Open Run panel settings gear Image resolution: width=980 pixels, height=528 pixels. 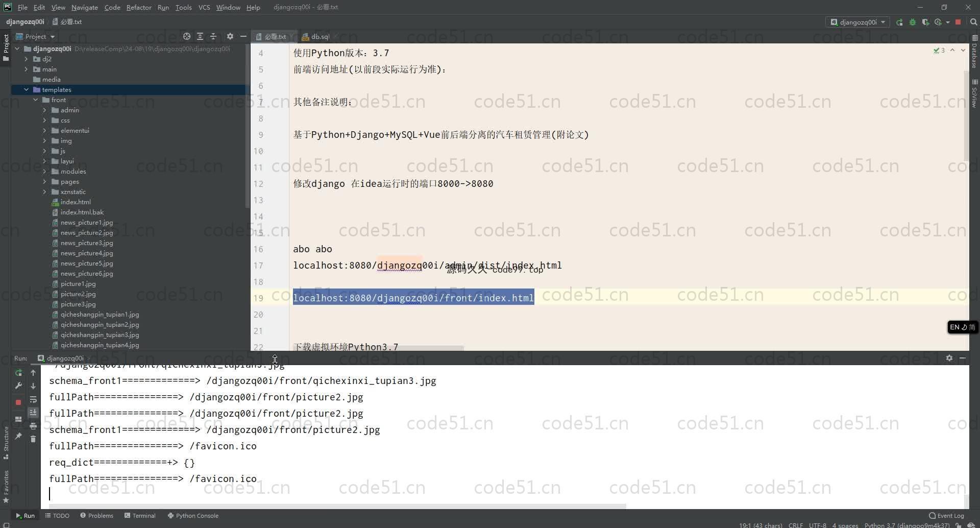pos(949,358)
